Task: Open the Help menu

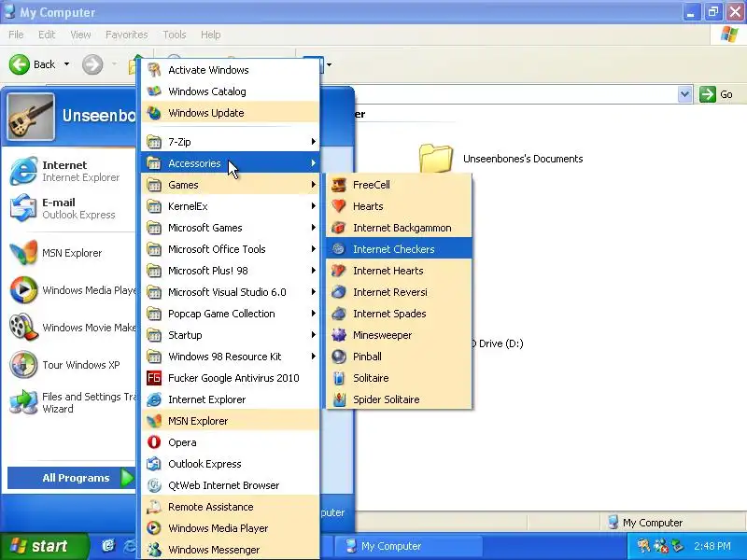Action: [211, 35]
